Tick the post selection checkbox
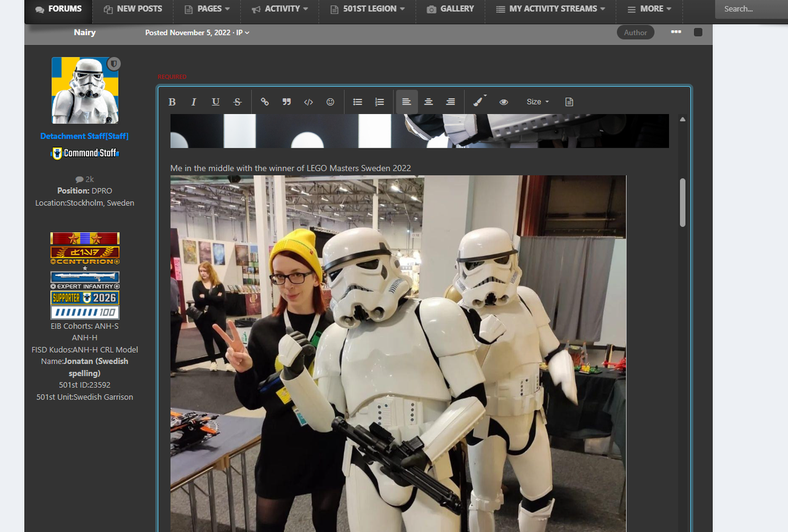Image resolution: width=788 pixels, height=532 pixels. 698,32
